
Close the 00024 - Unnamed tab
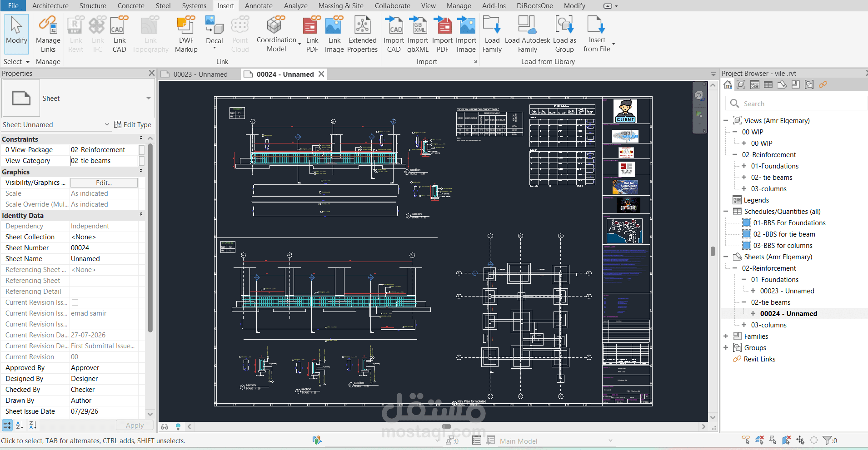[x=321, y=74]
